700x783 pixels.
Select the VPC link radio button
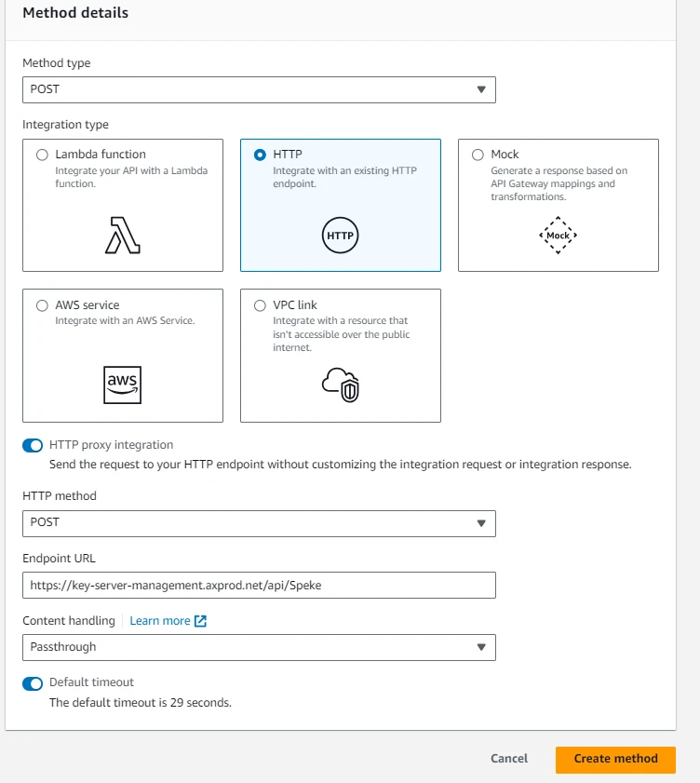[x=260, y=305]
